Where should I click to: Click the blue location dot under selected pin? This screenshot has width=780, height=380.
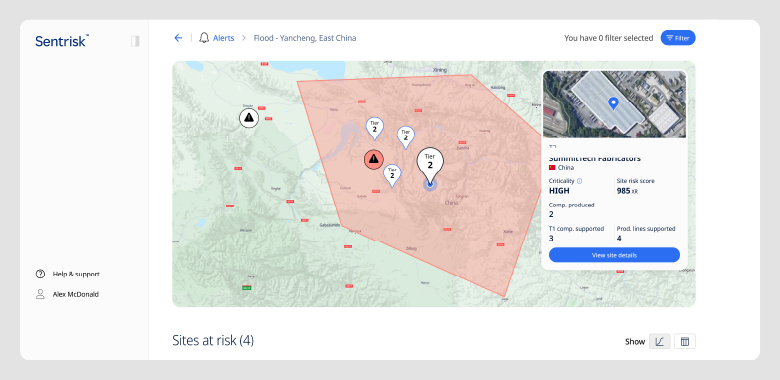point(430,185)
